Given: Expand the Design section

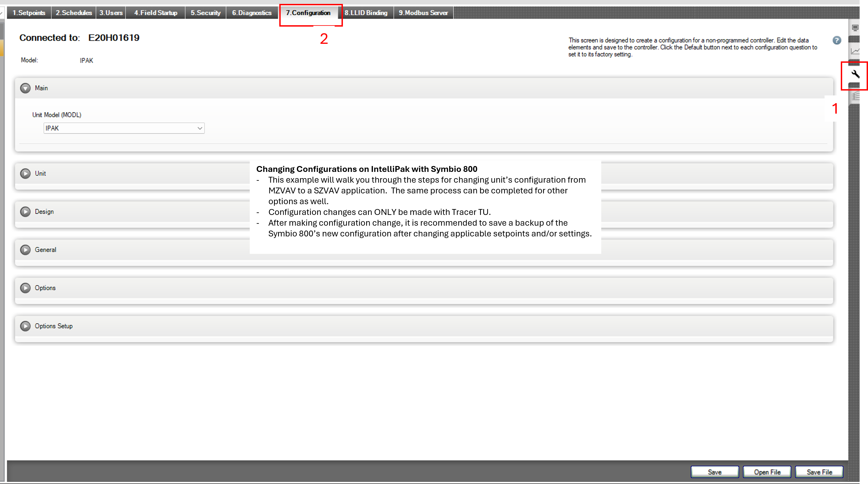Looking at the screenshot, I should click(25, 212).
